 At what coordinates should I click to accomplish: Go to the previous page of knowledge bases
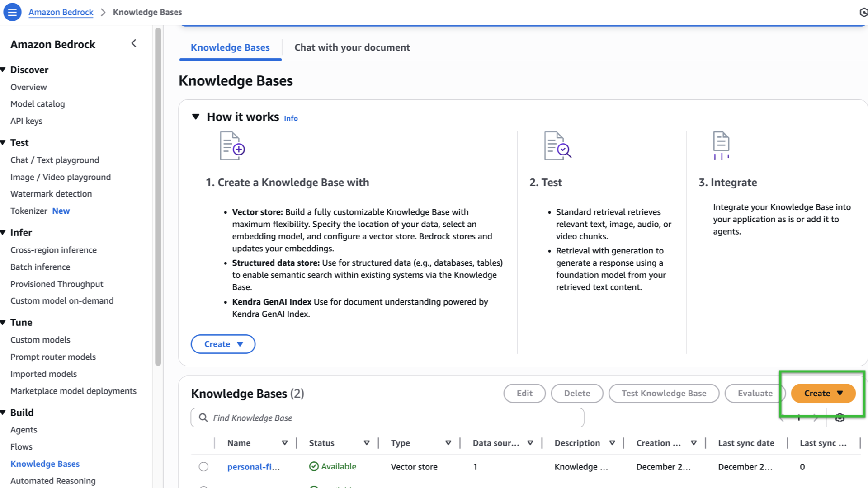pos(781,418)
